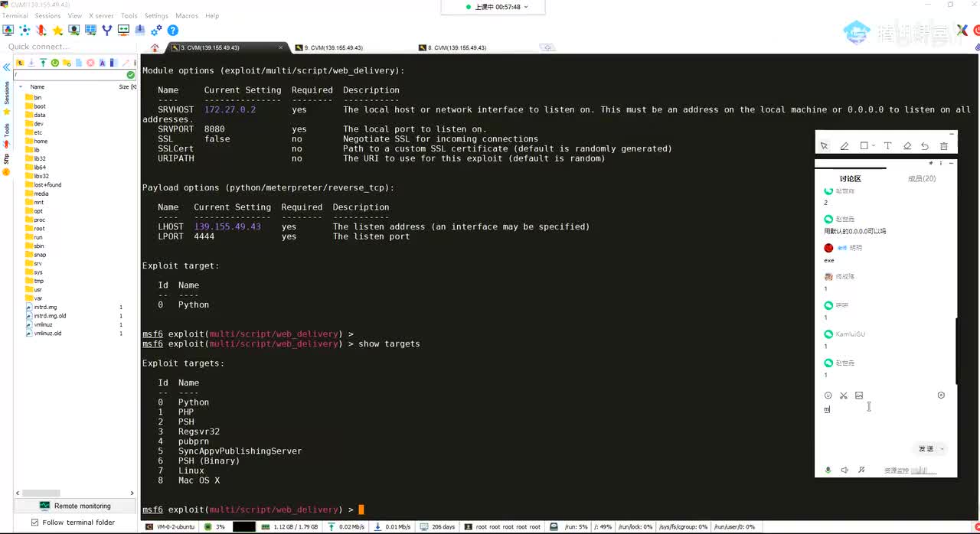Click the 发送 send button
Image resolution: width=980 pixels, height=534 pixels.
pos(926,449)
